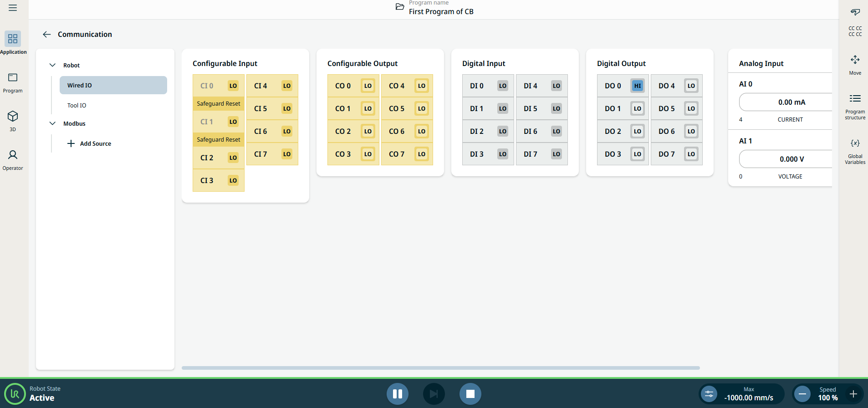Collapse the Modbus tree node
This screenshot has height=408, width=868.
pos(53,123)
